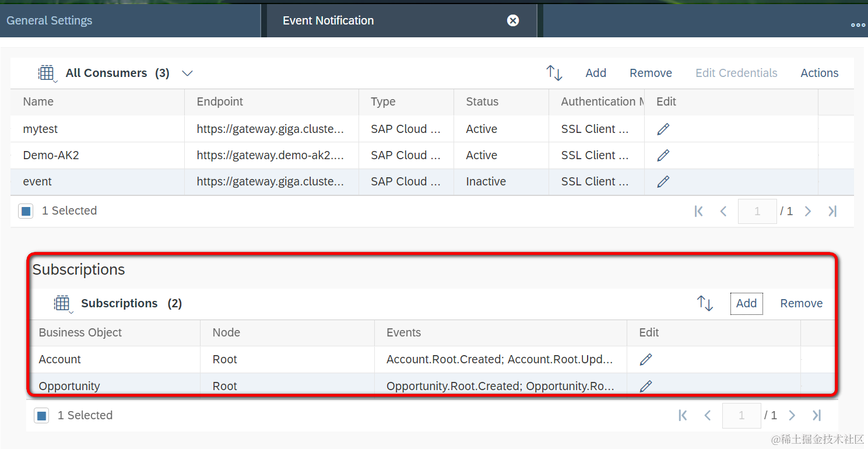Toggle the subscriptions '1 Selected' checkbox

41,416
